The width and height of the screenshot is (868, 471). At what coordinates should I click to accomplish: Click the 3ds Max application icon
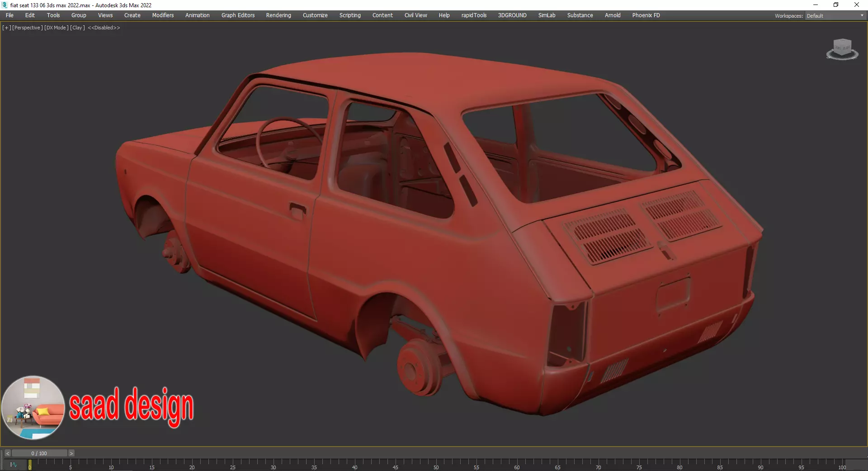click(x=5, y=5)
